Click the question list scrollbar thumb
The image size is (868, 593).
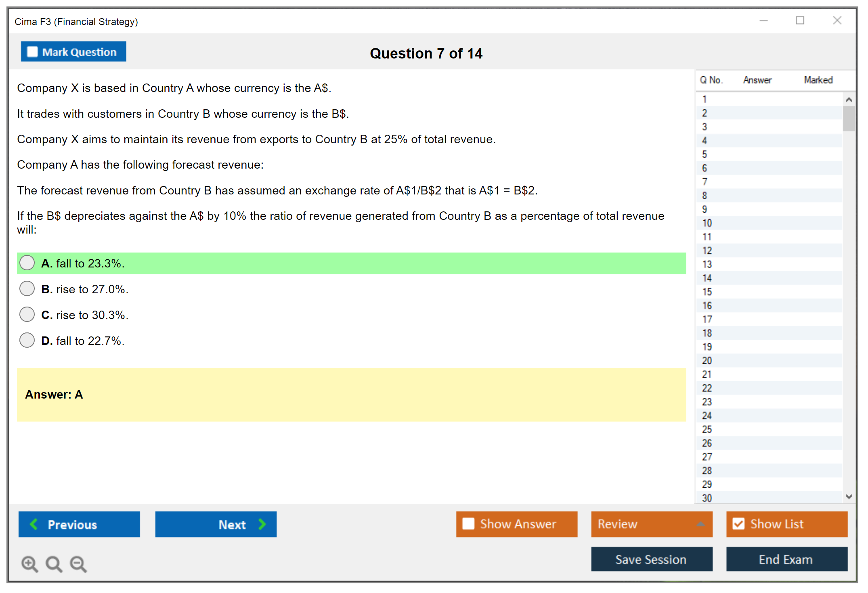click(849, 119)
